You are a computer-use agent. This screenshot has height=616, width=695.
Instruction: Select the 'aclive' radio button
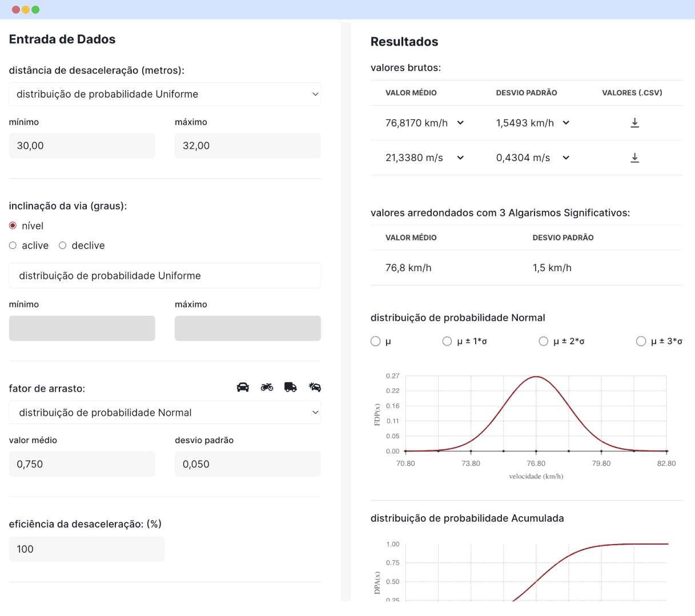tap(13, 245)
